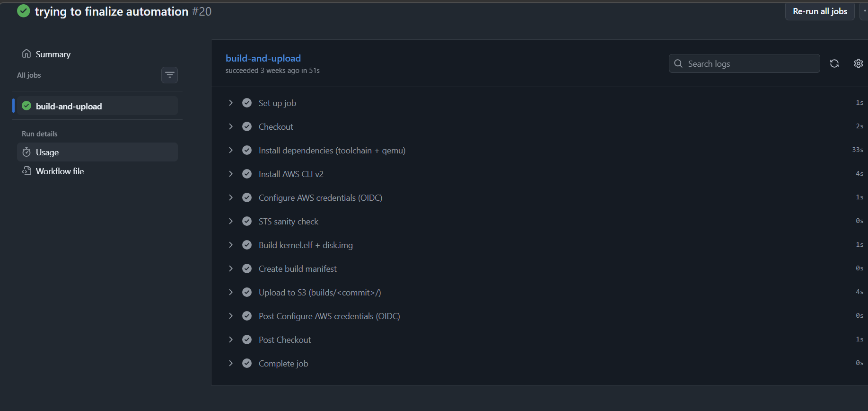Screen dimensions: 868x411
Task: Expand the Set up job step
Action: click(231, 103)
